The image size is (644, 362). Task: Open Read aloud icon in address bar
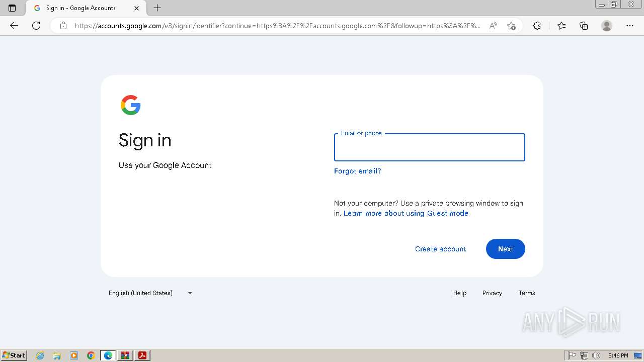493,26
